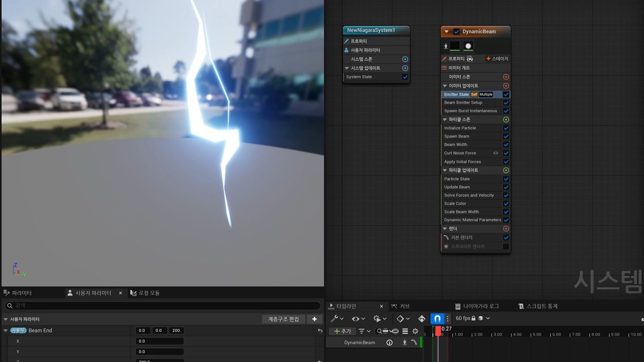
Task: Disable Scale Color module checkbox
Action: [x=506, y=204]
